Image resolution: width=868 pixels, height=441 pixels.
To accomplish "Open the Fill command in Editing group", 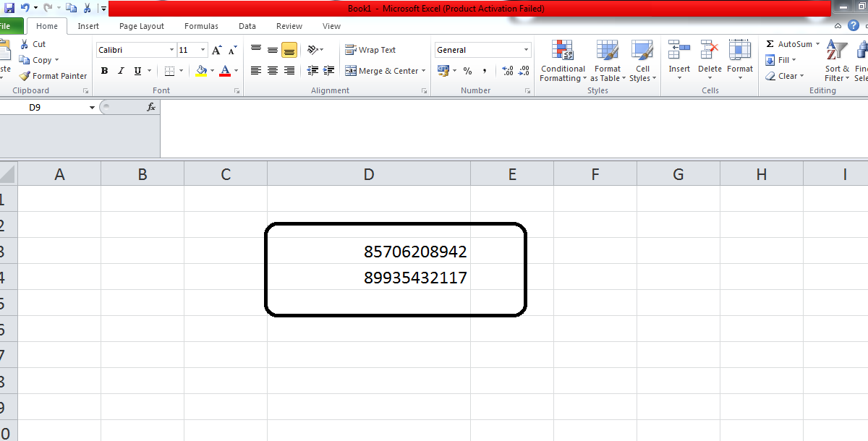I will 781,59.
